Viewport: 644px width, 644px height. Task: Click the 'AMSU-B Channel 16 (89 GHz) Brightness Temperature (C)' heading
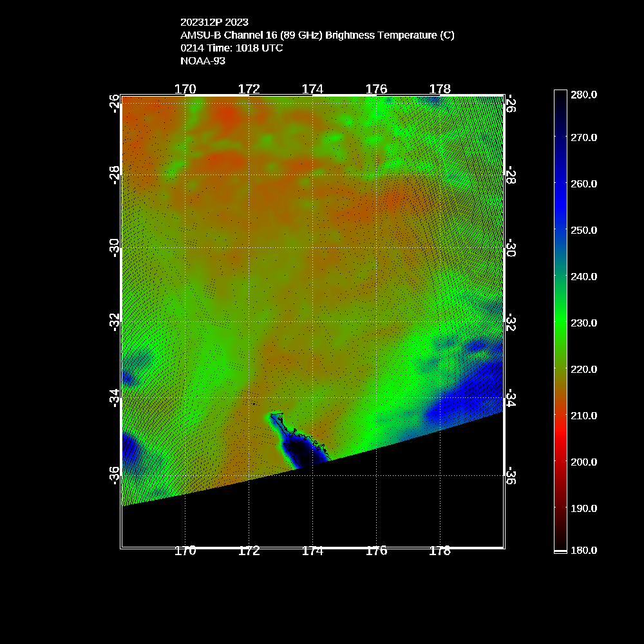317,35
